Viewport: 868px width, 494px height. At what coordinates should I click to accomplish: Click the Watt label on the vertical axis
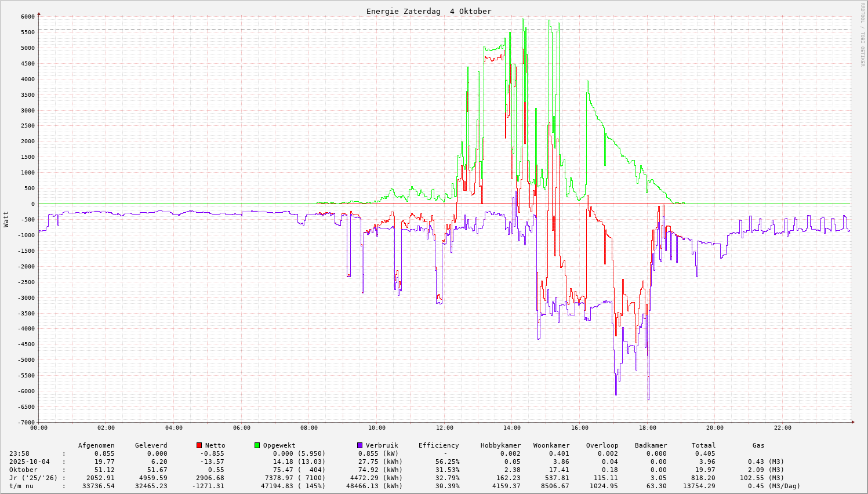point(6,219)
